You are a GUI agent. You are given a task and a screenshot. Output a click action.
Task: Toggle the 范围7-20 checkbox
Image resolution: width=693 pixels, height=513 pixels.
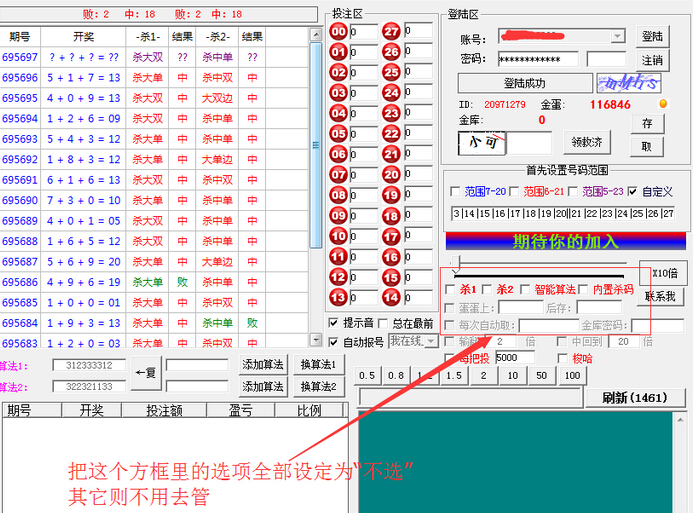[455, 191]
